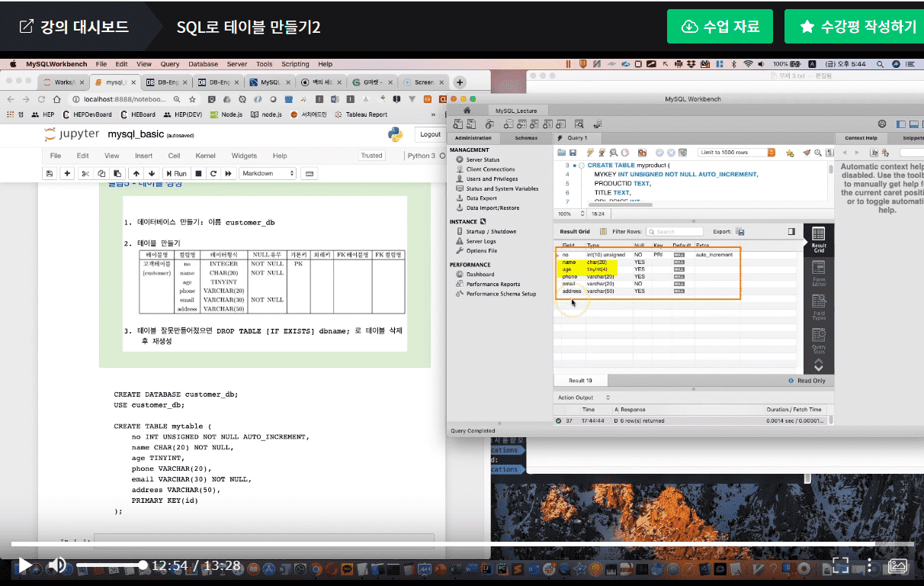Open new browser tab with plus

coord(460,82)
